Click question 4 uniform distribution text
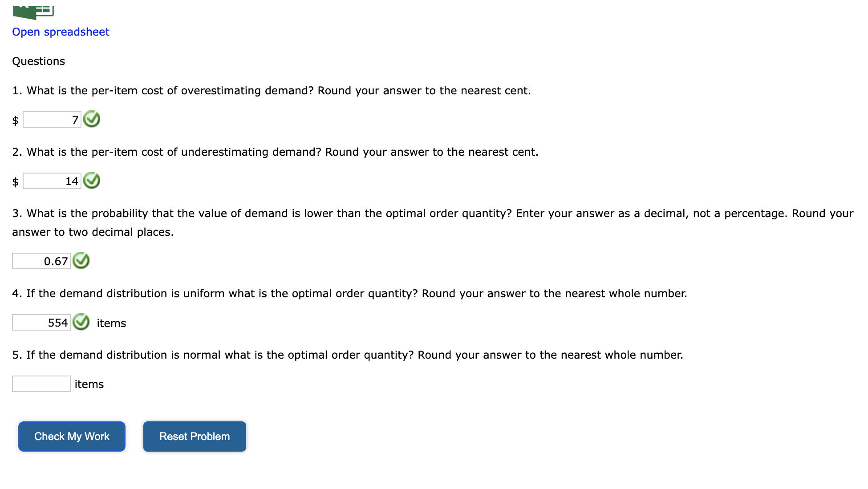868x489 pixels. pyautogui.click(x=349, y=294)
